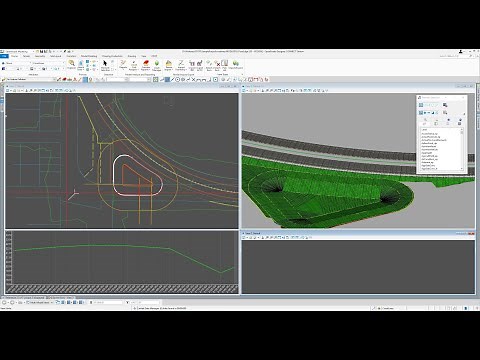This screenshot has width=480, height=360.
Task: Click the first snap toolbar grid icon
Action: [155, 79]
